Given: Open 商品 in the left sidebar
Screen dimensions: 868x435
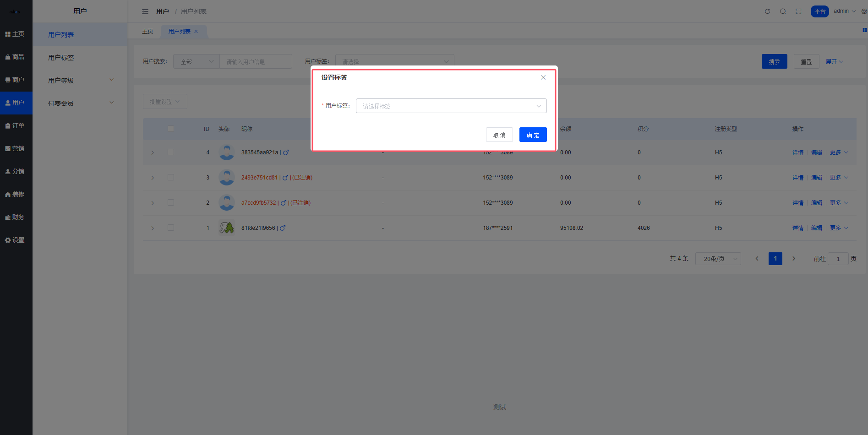Looking at the screenshot, I should [x=15, y=57].
